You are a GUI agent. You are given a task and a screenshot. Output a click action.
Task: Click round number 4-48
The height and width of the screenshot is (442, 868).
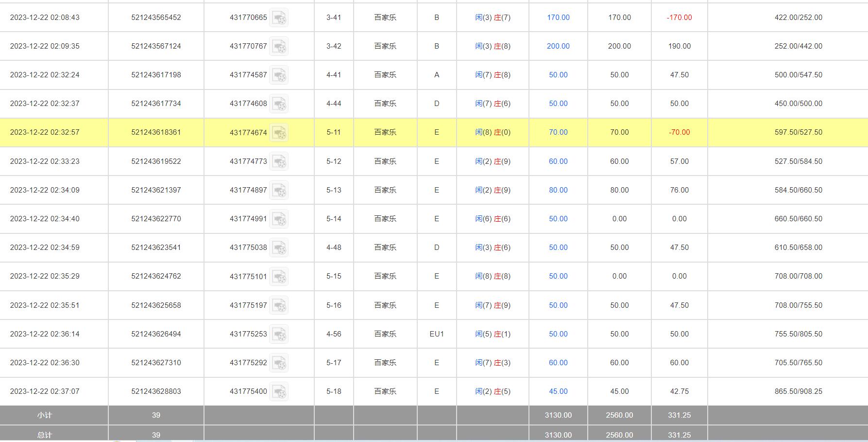pyautogui.click(x=334, y=248)
